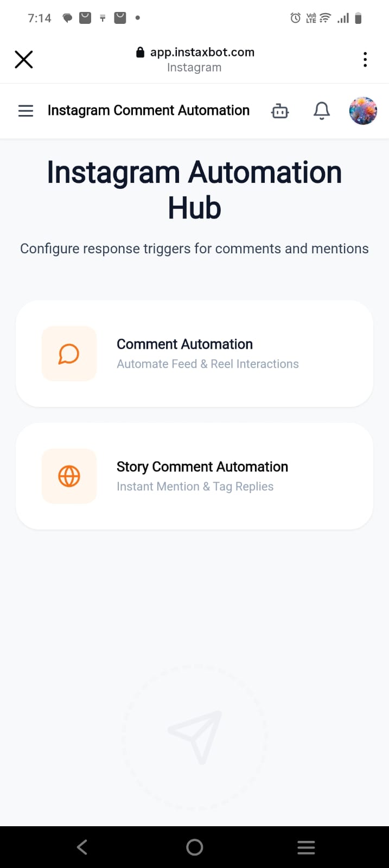Tap the orange comment bubble icon
389x868 pixels.
69,354
